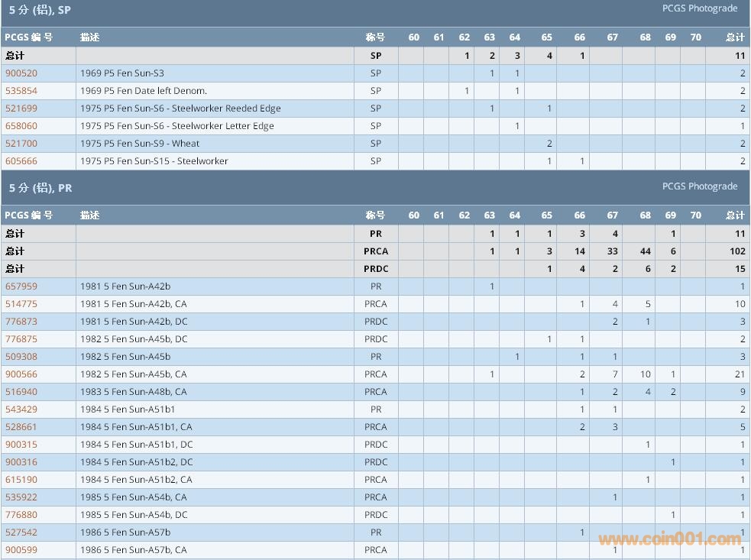Screen dimensions: 751x560
Task: Click grade 68 count for 1983 Sun-A48b, CA
Action: pyautogui.click(x=648, y=392)
